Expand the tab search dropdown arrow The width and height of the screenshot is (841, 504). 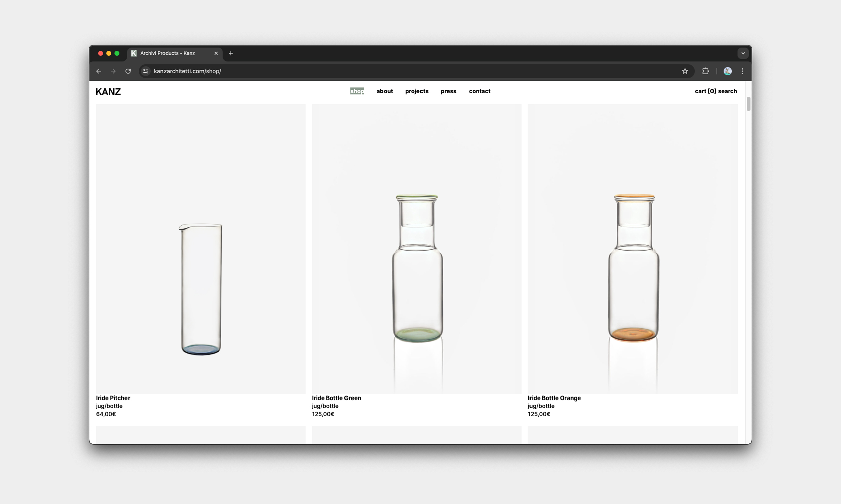click(x=743, y=53)
